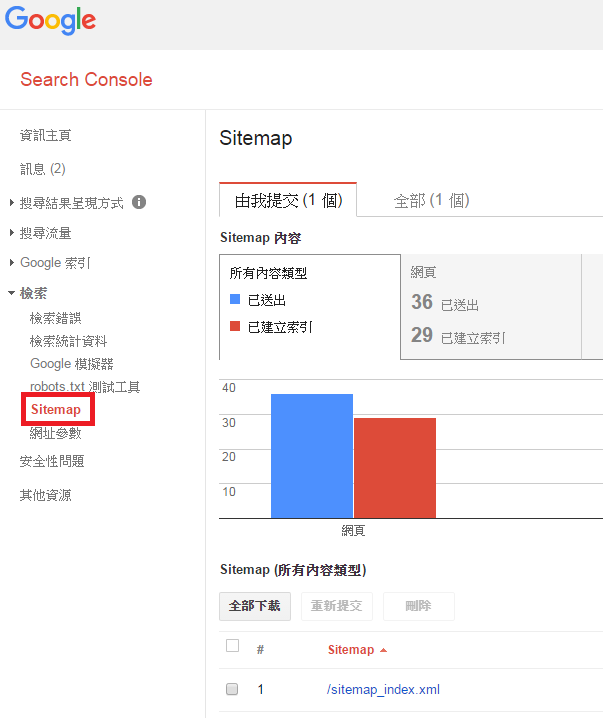Click the Sitemap 內容 heading
This screenshot has height=718, width=603.
(x=261, y=238)
